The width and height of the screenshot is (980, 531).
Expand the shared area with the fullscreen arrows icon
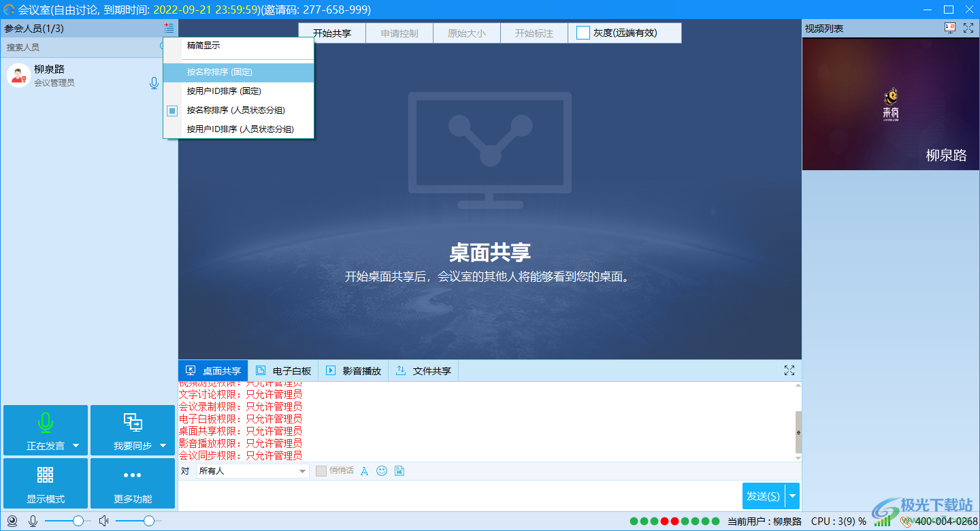(789, 370)
